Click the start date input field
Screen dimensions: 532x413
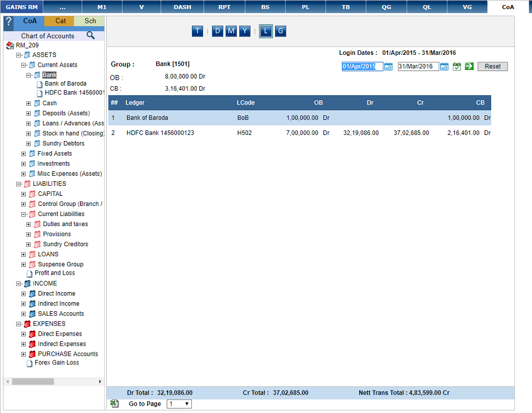pos(362,67)
